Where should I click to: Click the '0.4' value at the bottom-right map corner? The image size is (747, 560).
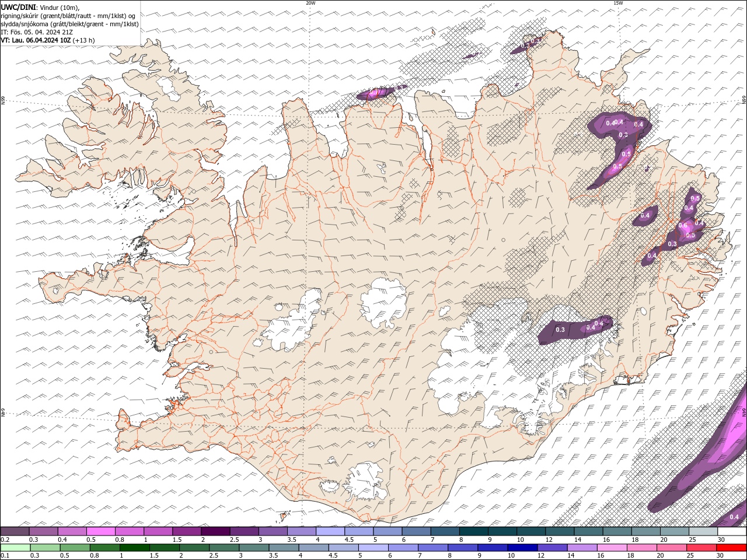tap(734, 517)
